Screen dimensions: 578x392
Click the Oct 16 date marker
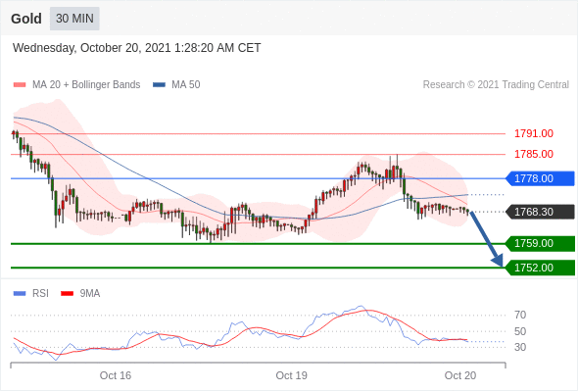(116, 375)
